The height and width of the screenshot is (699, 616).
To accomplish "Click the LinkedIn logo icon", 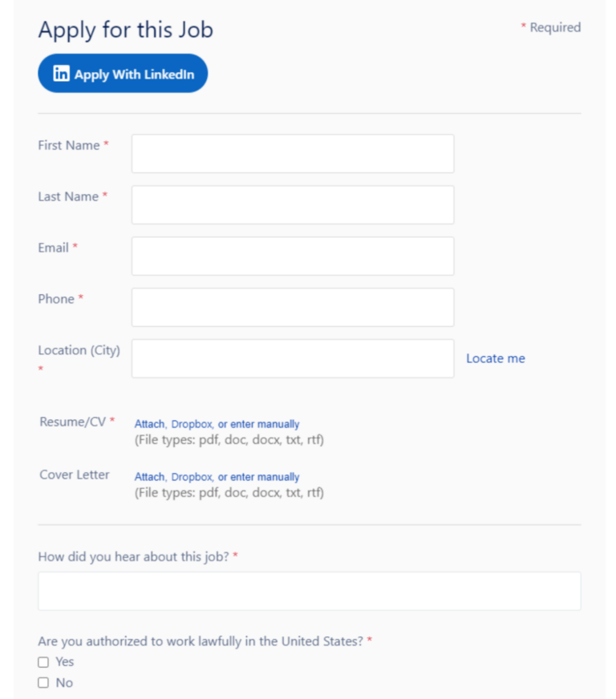I will click(x=61, y=74).
